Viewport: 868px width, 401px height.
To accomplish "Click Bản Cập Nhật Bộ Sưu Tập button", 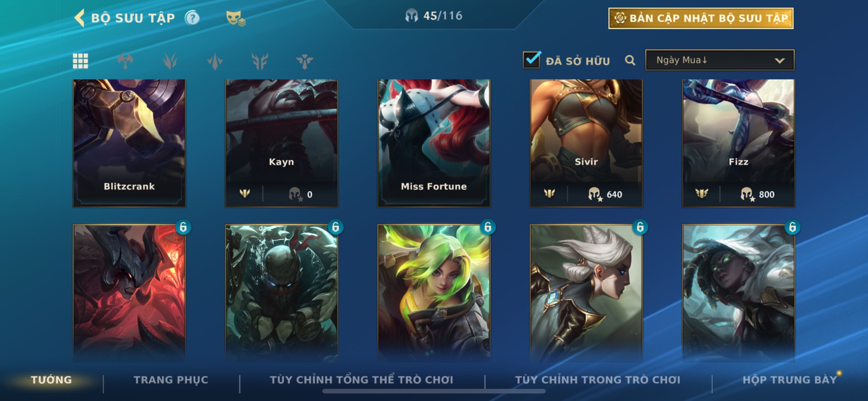I will coord(701,18).
